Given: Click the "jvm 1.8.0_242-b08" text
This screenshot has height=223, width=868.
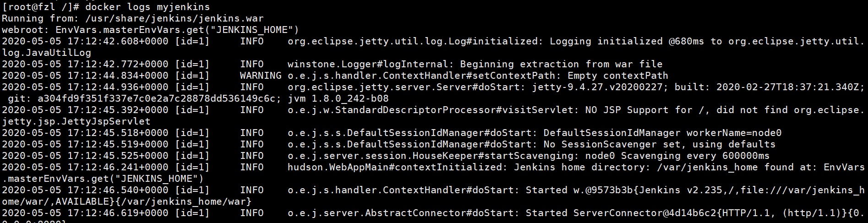Looking at the screenshot, I should click(338, 98).
